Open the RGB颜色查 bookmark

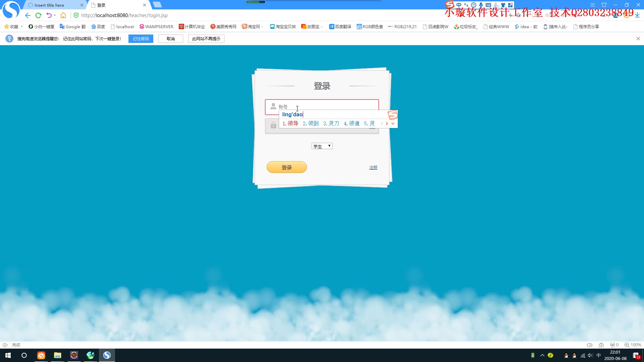pyautogui.click(x=370, y=26)
